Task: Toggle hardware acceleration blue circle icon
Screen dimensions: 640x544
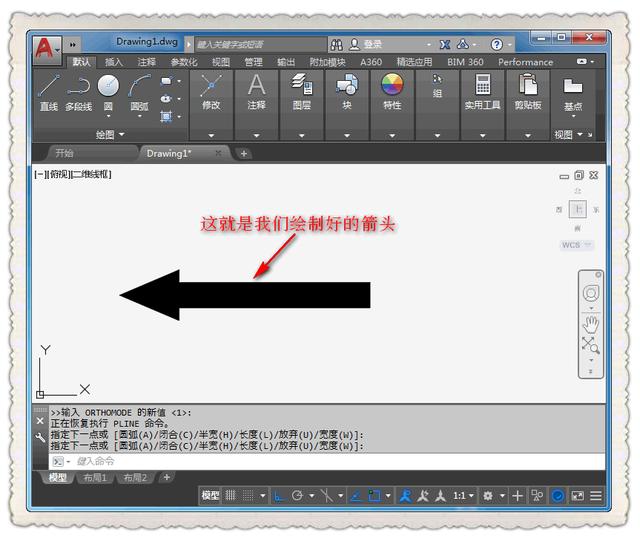Action: pos(558,495)
